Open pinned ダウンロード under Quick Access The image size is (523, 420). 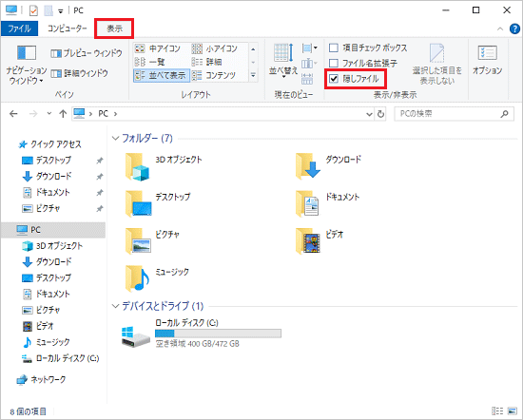[47, 177]
